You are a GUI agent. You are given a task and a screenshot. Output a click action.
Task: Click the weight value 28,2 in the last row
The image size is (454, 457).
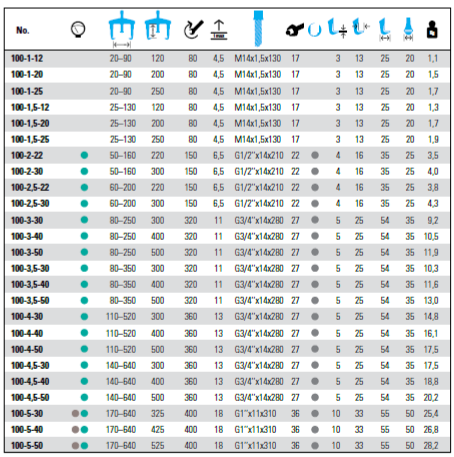(431, 446)
